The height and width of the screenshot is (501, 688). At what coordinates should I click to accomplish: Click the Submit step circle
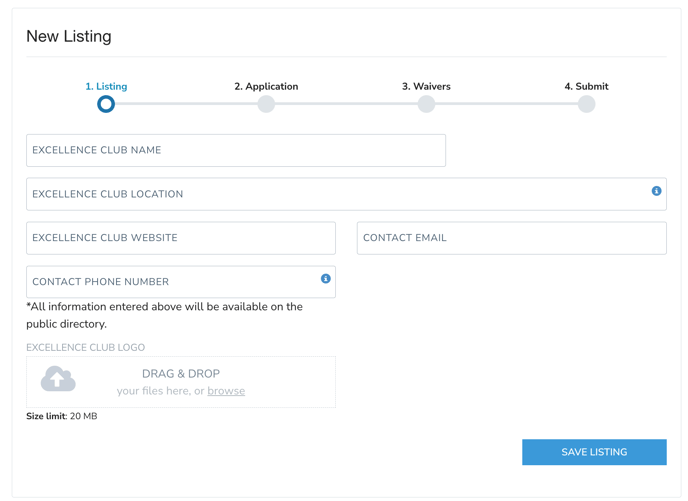coord(586,104)
